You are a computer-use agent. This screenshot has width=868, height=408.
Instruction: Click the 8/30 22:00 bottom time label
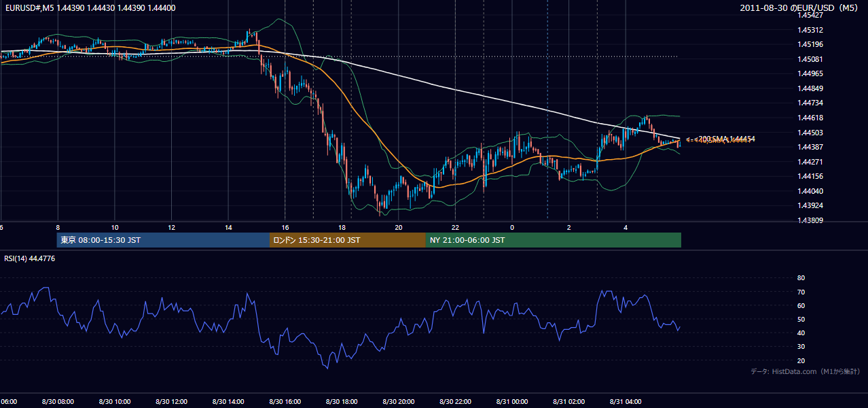pos(455,402)
